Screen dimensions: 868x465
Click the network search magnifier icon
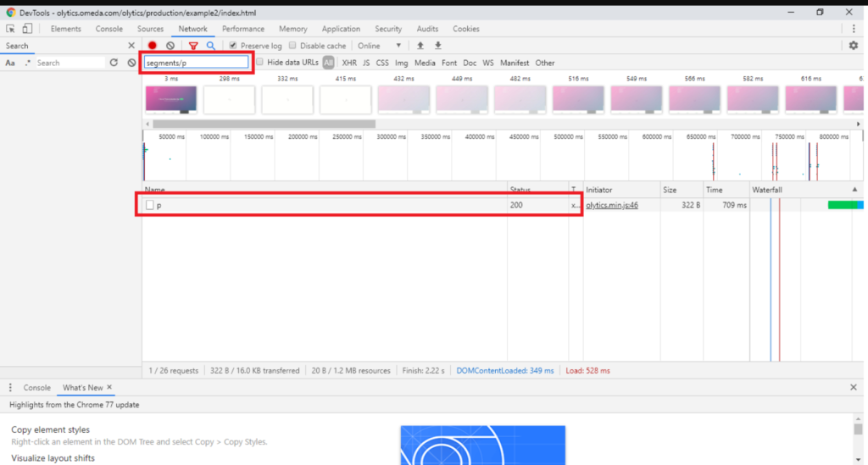point(211,46)
